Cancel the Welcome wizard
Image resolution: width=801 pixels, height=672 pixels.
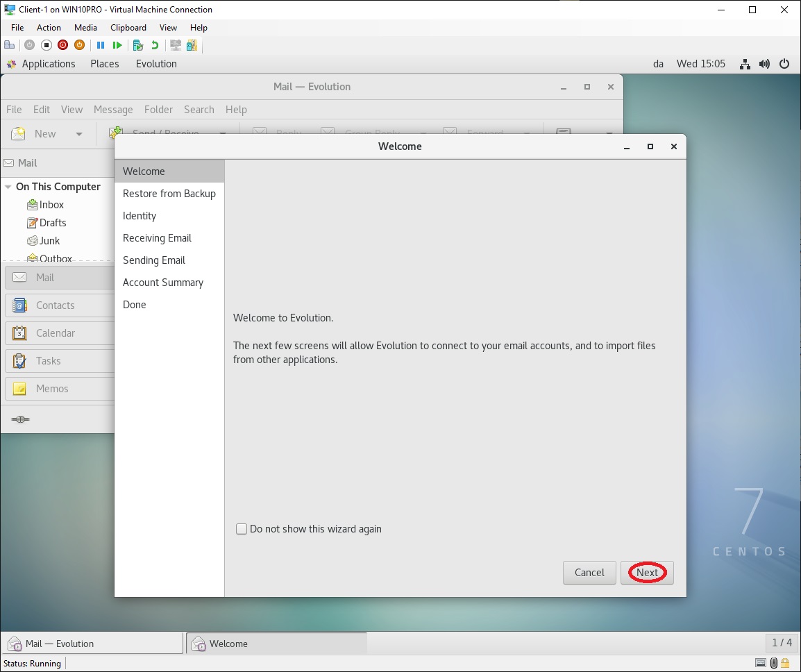pyautogui.click(x=589, y=572)
